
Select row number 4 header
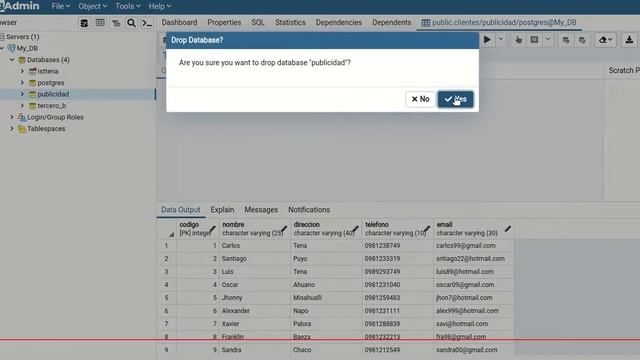(x=167, y=285)
